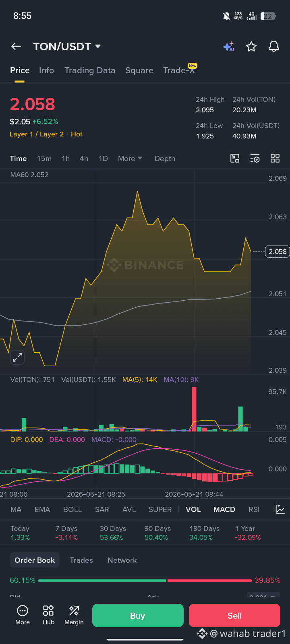Toggle EMA indicator

(42, 510)
